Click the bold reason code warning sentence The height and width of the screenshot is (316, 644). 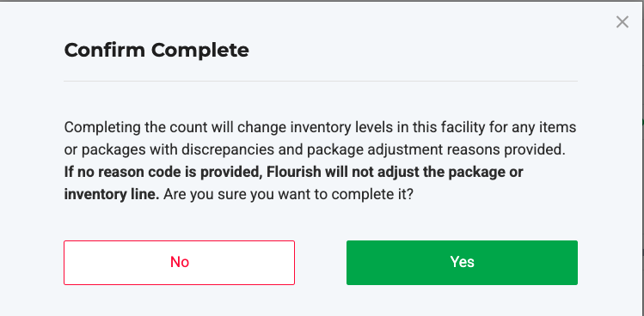pos(294,183)
